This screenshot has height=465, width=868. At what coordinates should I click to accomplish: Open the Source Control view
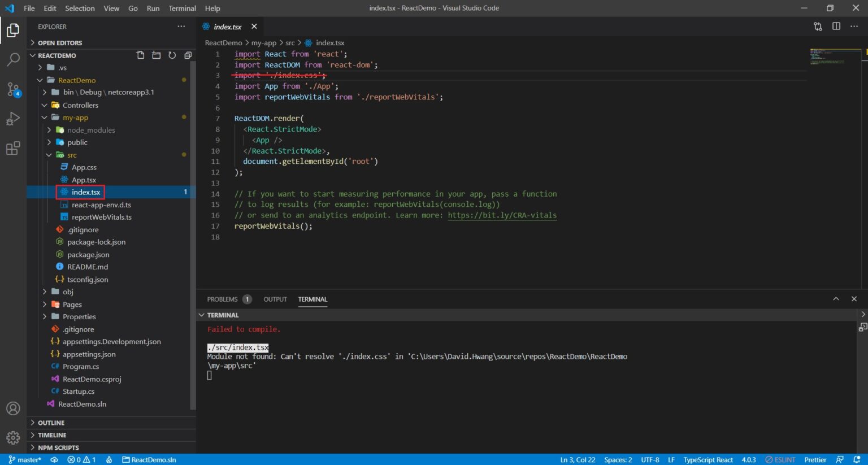[x=13, y=89]
